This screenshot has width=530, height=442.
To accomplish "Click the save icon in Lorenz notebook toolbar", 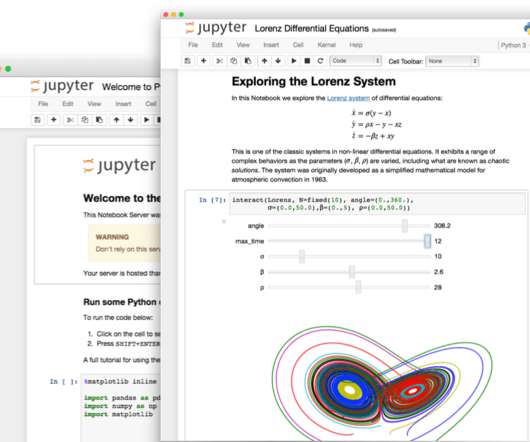I will pos(188,61).
